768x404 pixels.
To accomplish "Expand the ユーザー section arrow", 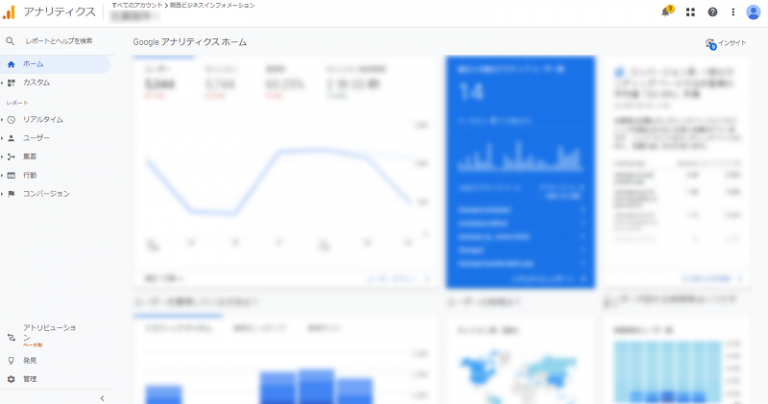I will (x=2, y=138).
